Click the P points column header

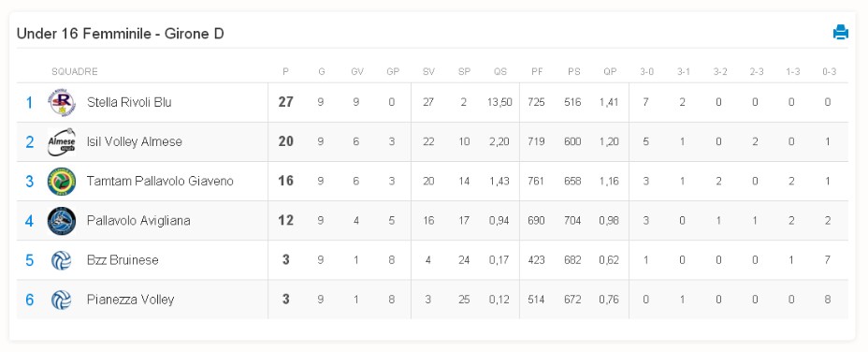click(285, 71)
